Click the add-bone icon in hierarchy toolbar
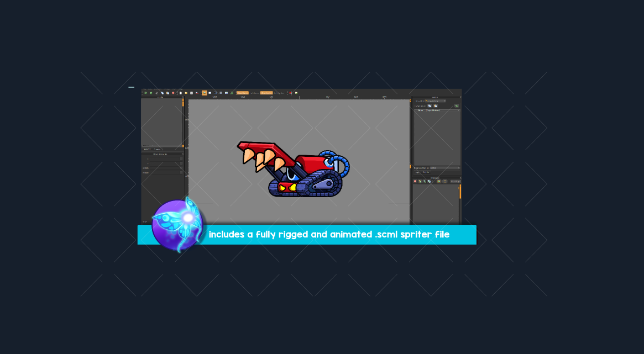The height and width of the screenshot is (354, 644). (x=420, y=181)
